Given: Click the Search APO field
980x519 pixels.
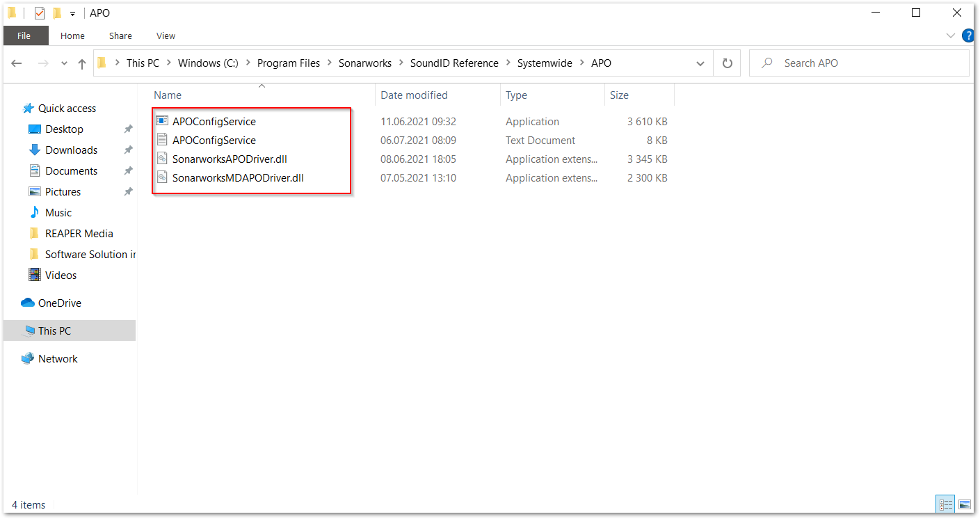Looking at the screenshot, I should tap(858, 63).
